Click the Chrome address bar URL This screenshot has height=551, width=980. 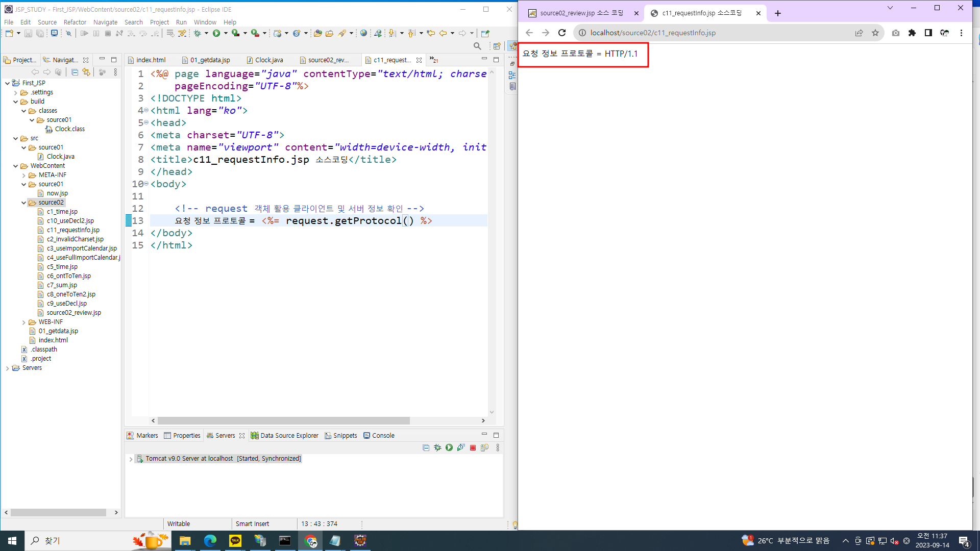click(653, 33)
